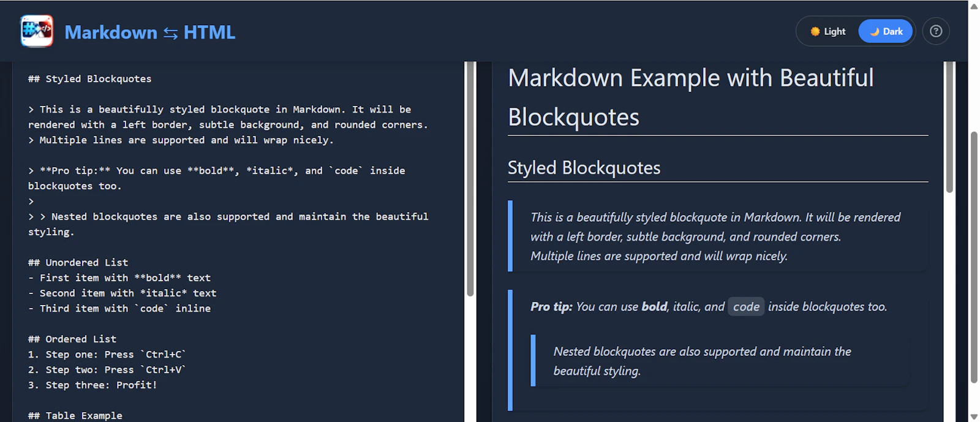Click the browser page scrollbar thumb
980x422 pixels.
click(x=974, y=257)
